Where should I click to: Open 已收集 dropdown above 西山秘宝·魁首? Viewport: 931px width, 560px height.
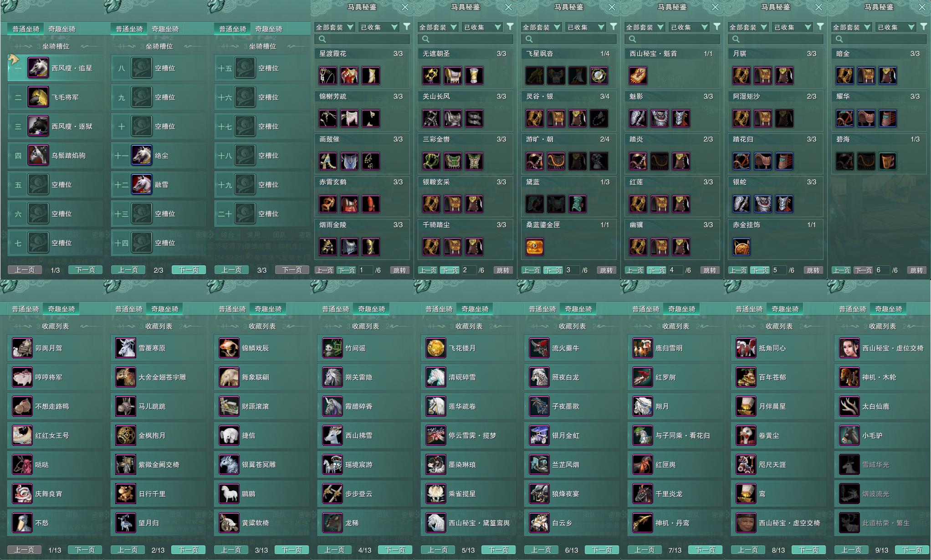[x=689, y=27]
